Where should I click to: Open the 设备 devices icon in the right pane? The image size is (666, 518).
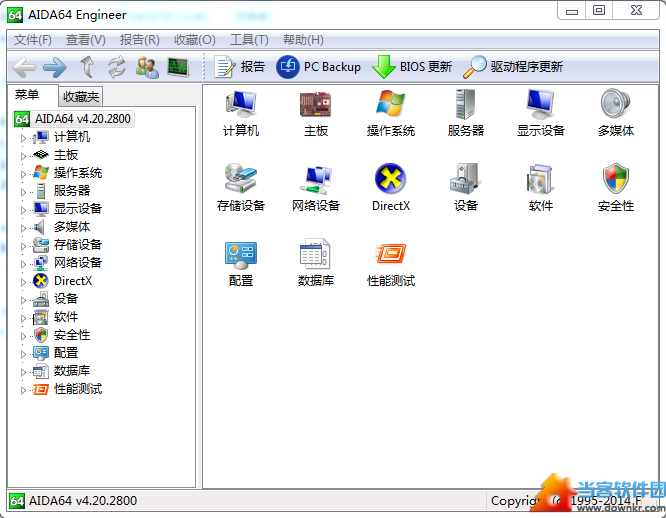click(x=465, y=178)
